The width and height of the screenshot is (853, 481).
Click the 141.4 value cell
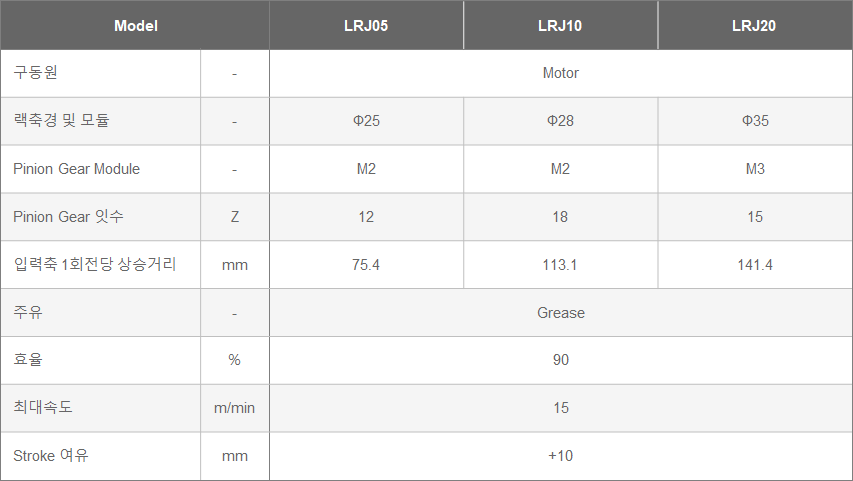(x=754, y=265)
